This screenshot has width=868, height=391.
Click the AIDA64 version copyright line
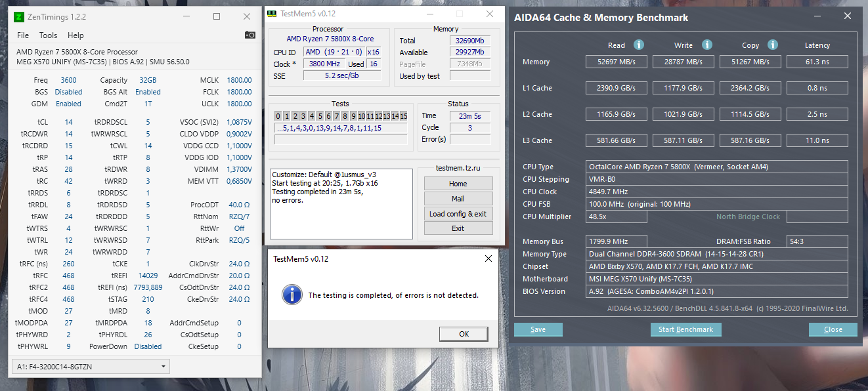click(x=727, y=308)
